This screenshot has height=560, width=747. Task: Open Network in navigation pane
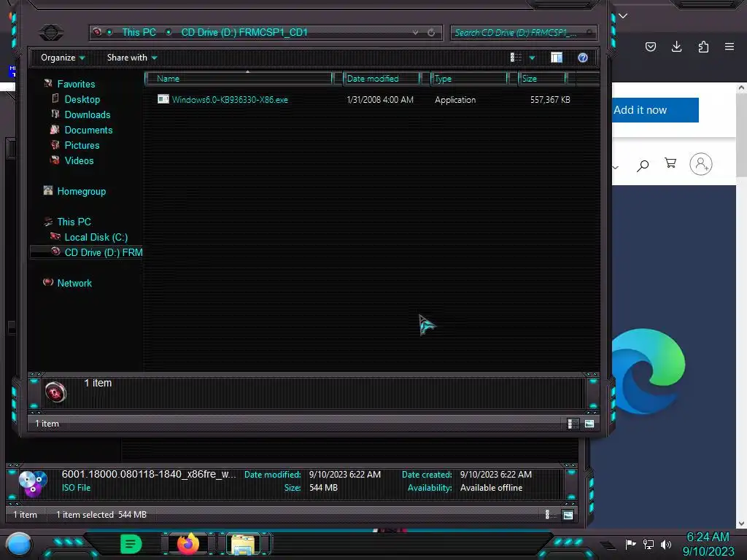pyautogui.click(x=74, y=283)
